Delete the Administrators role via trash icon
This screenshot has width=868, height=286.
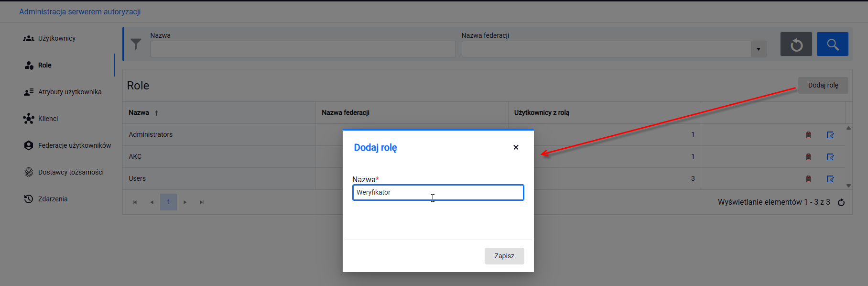[808, 135]
